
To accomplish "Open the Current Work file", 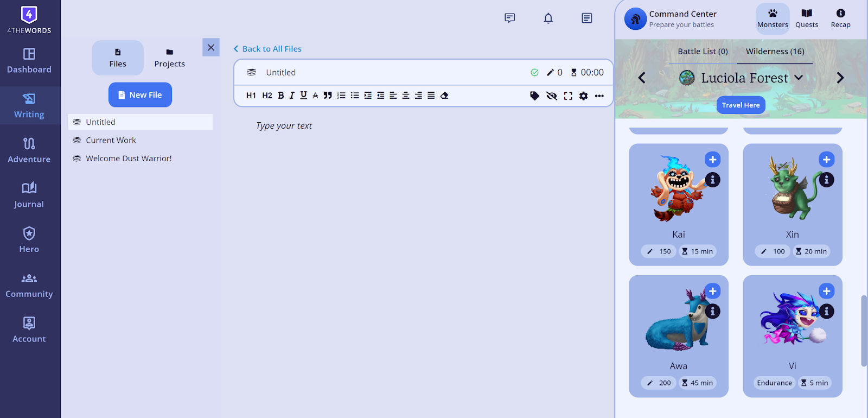I will pyautogui.click(x=140, y=140).
